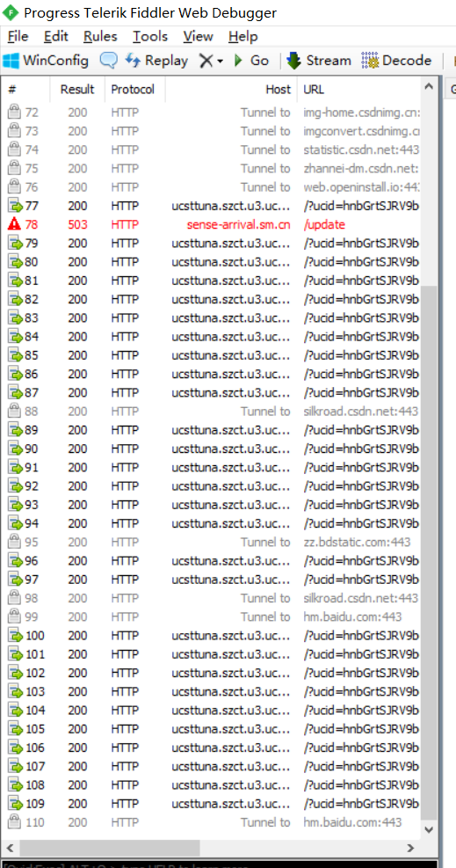Sort sessions by the Result column header
The height and width of the screenshot is (868, 456).
(x=77, y=89)
